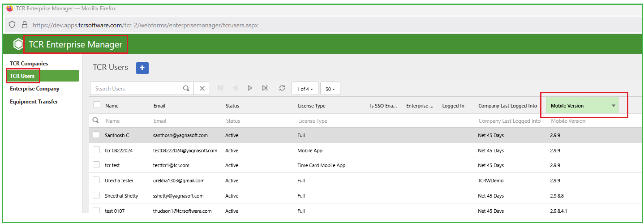Go to next page using pager arrow

coord(250,88)
